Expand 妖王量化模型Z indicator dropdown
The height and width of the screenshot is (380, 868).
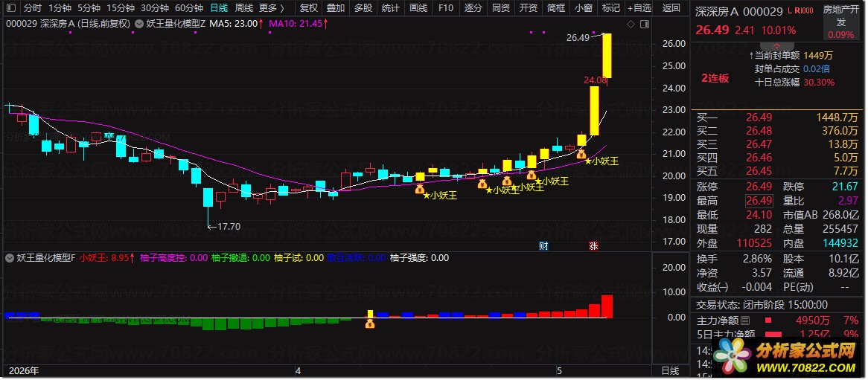coord(140,24)
